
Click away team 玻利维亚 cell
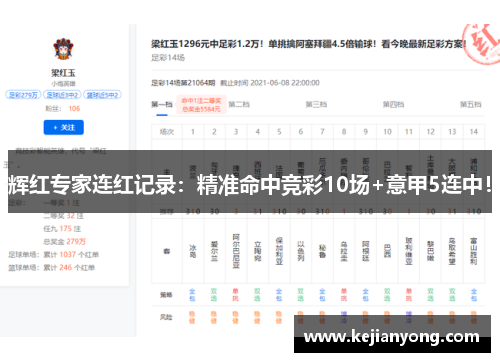(409, 251)
